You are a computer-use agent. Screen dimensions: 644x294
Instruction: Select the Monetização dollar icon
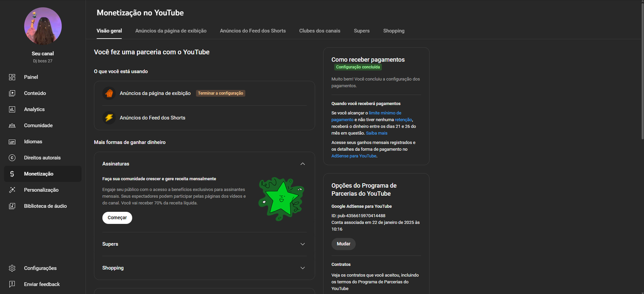coord(12,174)
